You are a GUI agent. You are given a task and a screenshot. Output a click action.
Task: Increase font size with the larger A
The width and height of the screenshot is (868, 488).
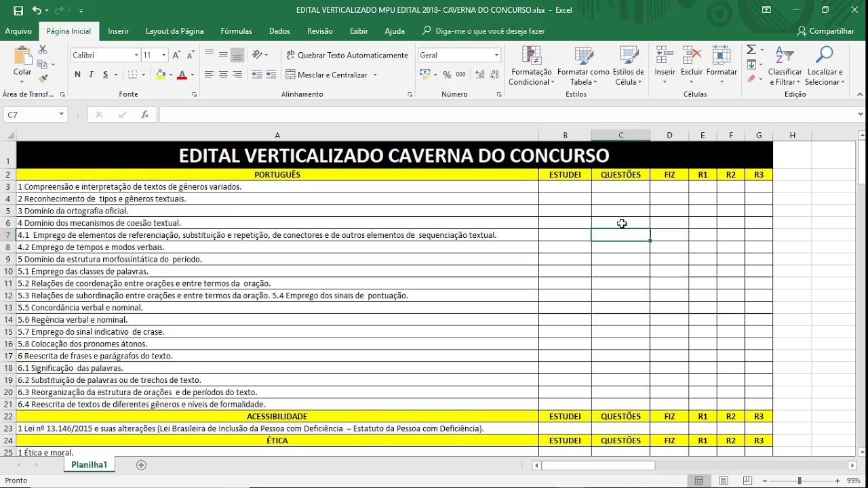pos(176,55)
